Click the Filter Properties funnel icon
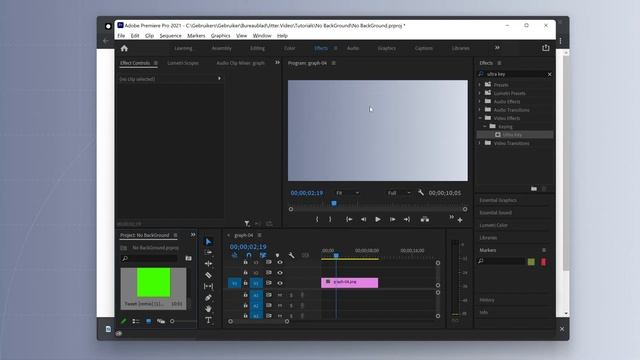Screen dimensions: 640x360 click(247, 224)
